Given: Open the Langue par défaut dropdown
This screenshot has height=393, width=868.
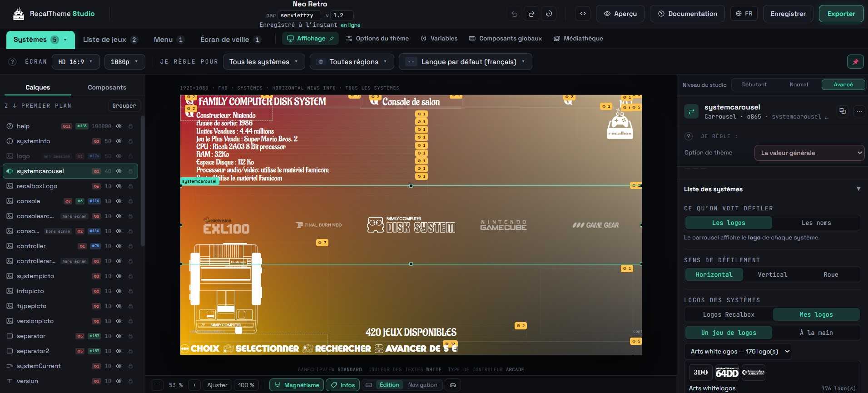Looking at the screenshot, I should point(465,62).
